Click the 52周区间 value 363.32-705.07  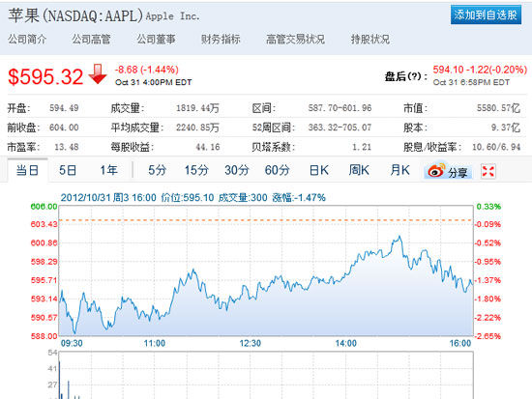[x=340, y=128]
